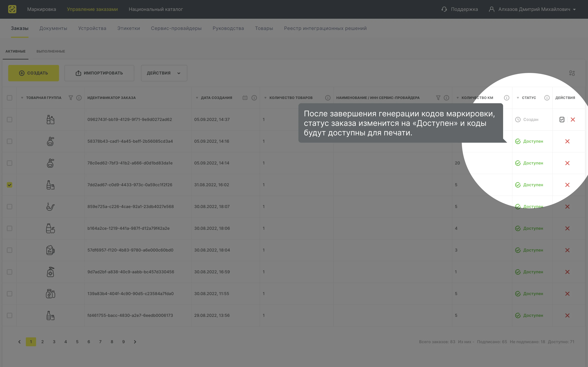Sort by Дата создания arrow

pos(197,98)
